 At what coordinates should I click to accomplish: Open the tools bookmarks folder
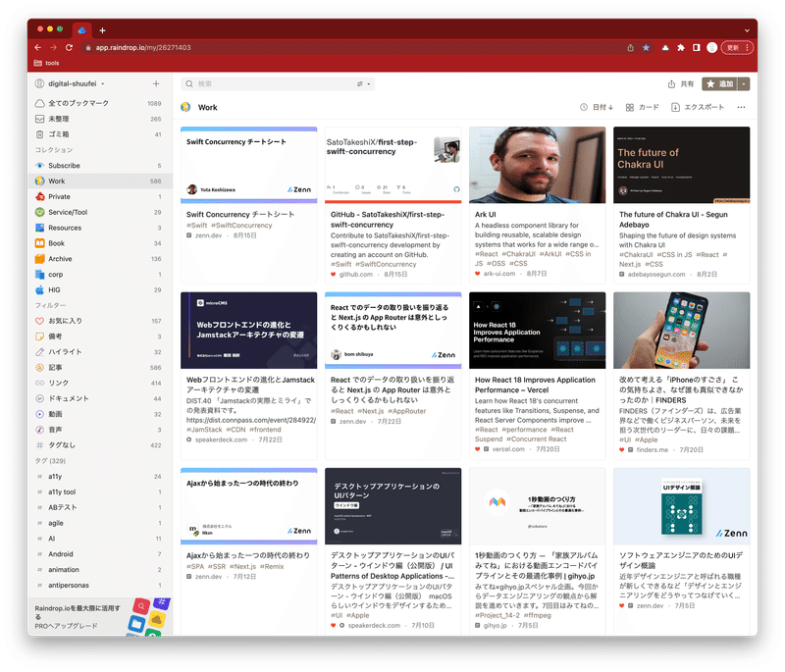[x=46, y=63]
